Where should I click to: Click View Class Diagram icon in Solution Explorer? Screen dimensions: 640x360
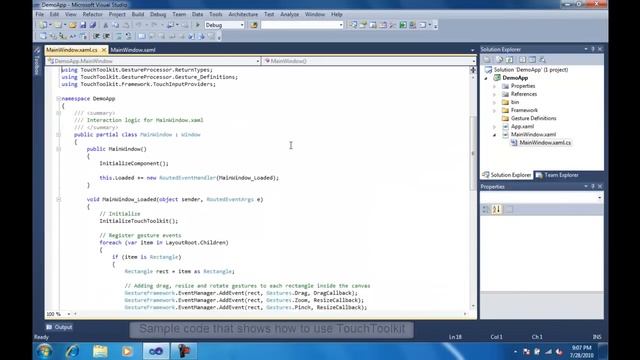pos(542,60)
